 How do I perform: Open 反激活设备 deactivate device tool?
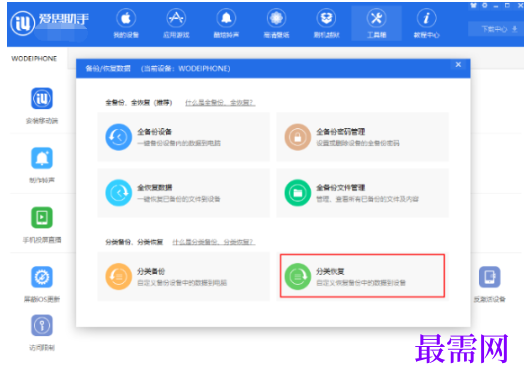coord(489,284)
